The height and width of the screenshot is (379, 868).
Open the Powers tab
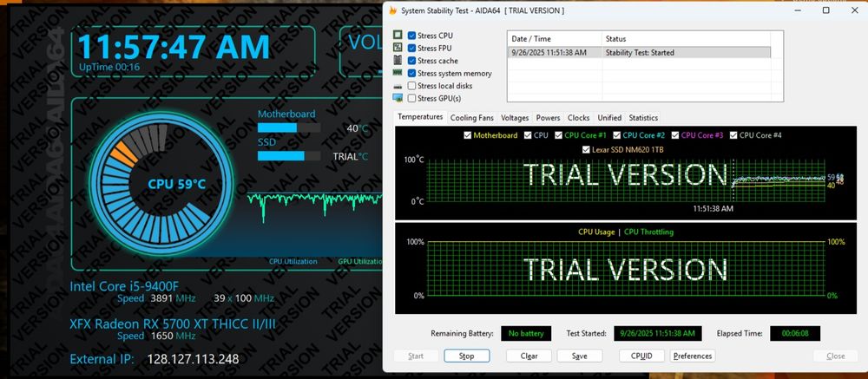(548, 118)
